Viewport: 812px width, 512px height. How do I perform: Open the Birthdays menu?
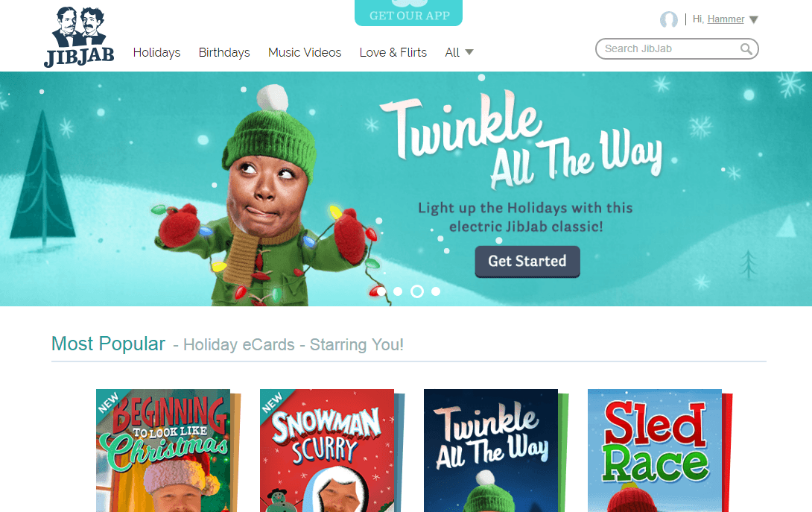coord(224,52)
